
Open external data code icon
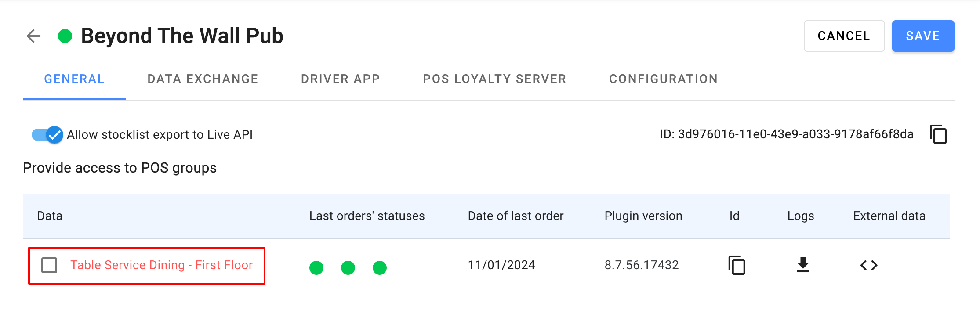coord(868,265)
